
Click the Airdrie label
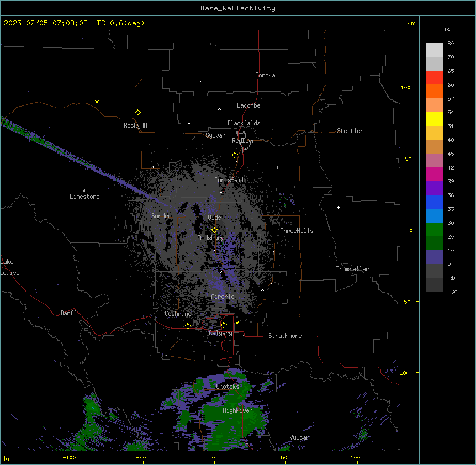(223, 297)
